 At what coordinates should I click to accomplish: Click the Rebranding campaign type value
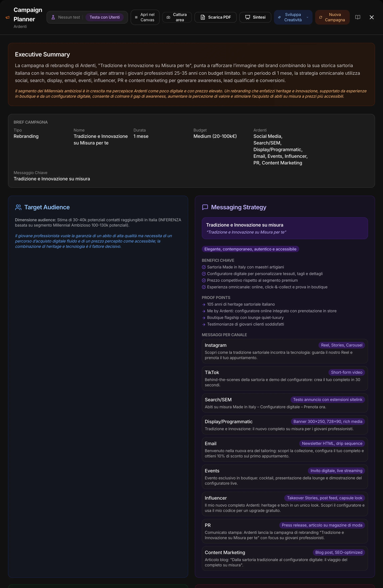[x=26, y=136]
